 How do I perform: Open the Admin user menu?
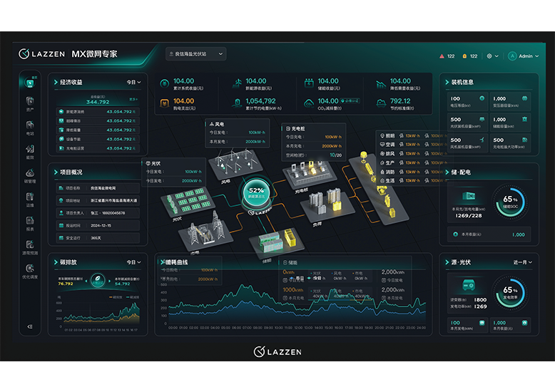523,56
